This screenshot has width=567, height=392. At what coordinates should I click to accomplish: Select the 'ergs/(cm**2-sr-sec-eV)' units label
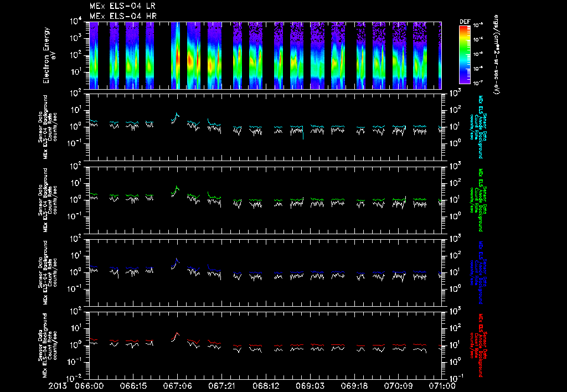tap(496, 55)
